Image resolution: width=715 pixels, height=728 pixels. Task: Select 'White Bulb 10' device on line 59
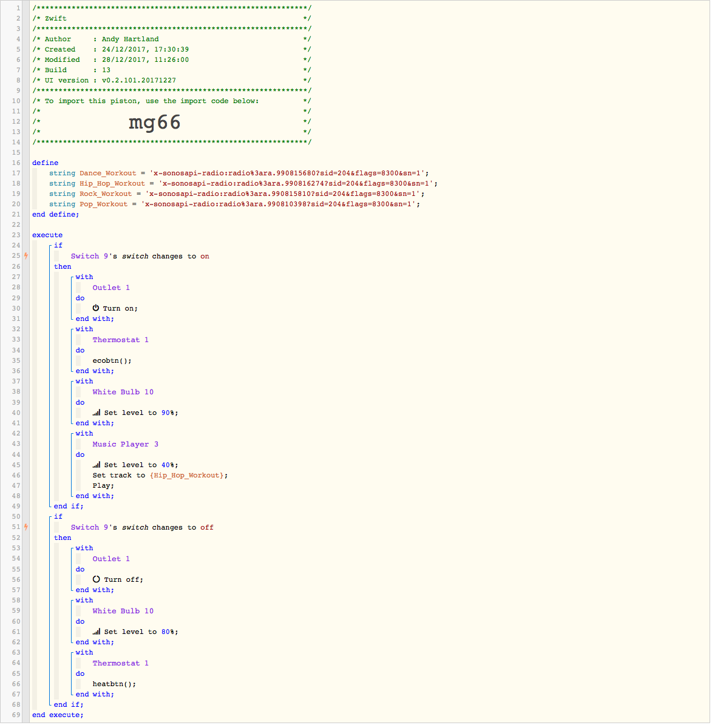(123, 611)
